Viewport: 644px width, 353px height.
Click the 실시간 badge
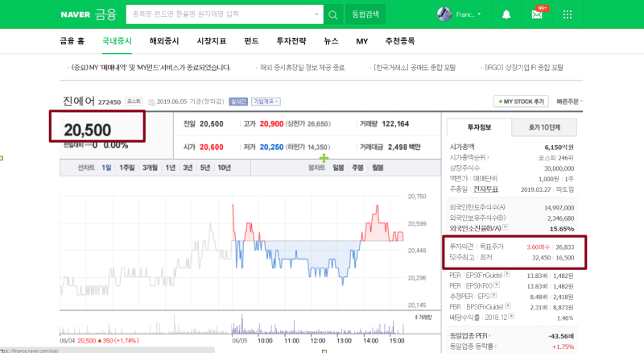[x=238, y=102]
